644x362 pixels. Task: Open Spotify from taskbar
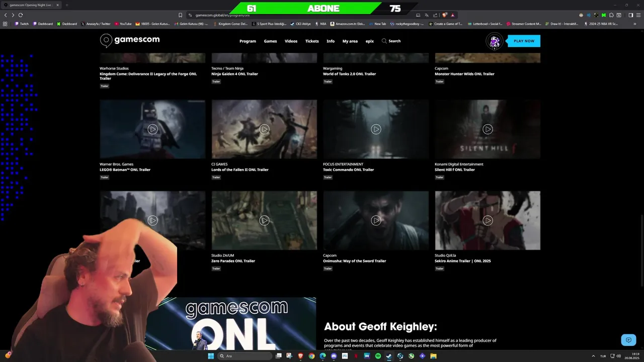[x=378, y=356]
